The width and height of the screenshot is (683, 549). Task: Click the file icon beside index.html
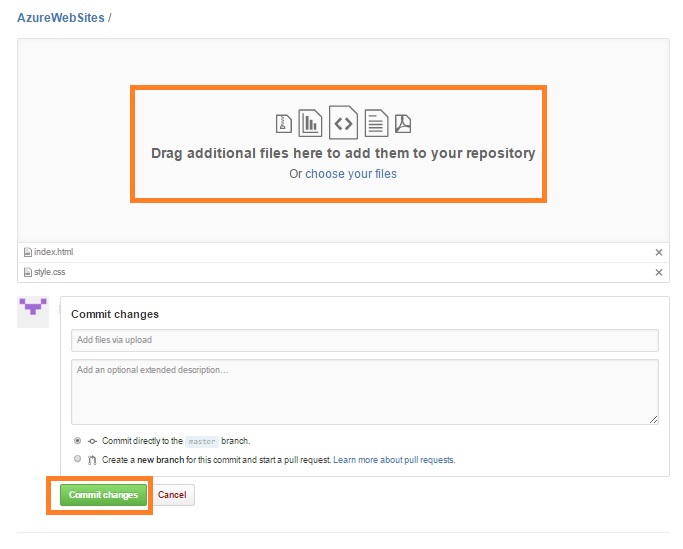click(27, 252)
